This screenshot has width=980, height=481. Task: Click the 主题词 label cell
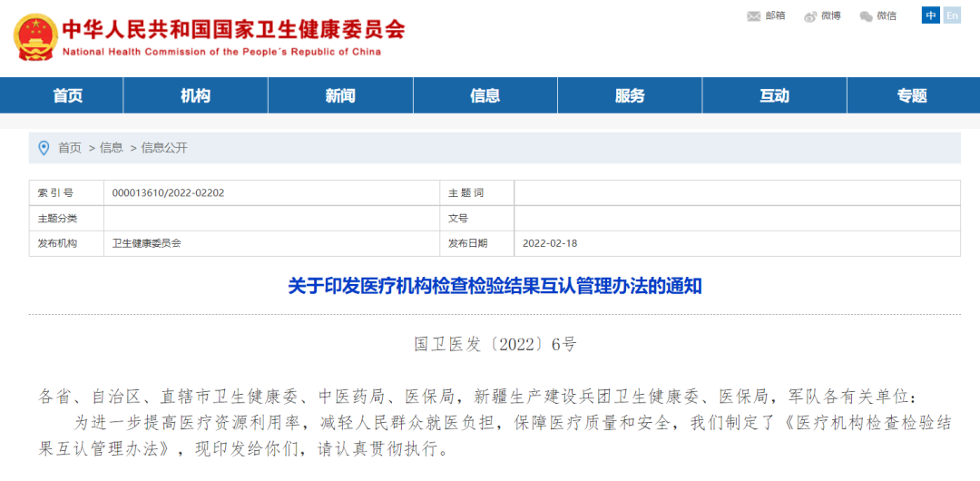click(477, 193)
